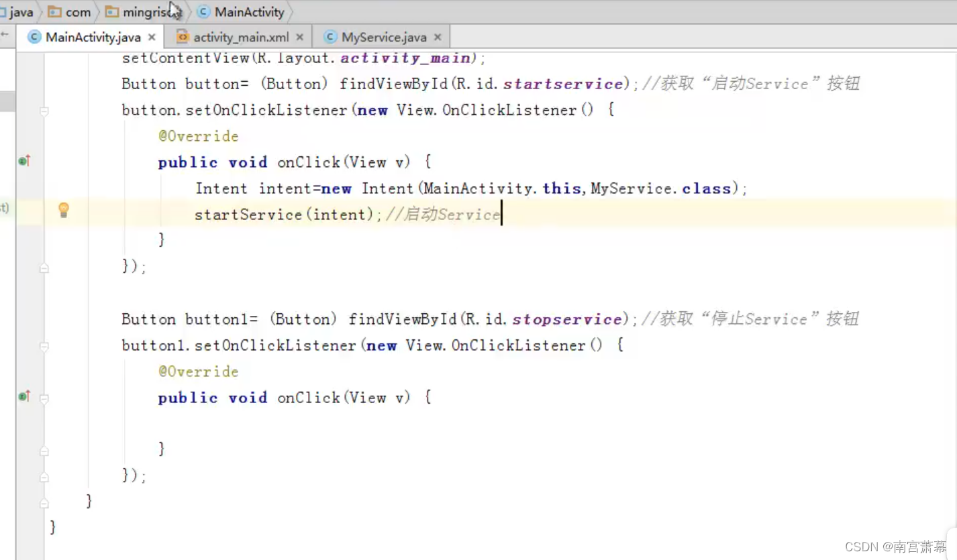Open the activity_main.xml tab

241,37
